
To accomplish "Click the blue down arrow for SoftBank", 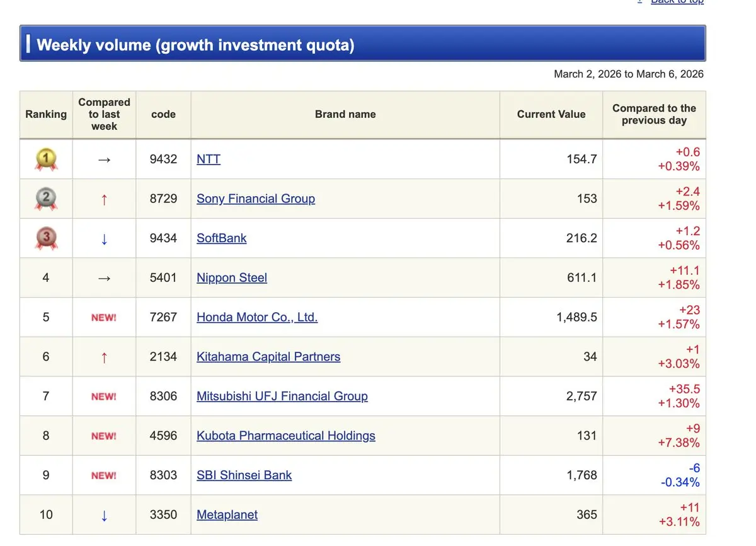I will (104, 239).
